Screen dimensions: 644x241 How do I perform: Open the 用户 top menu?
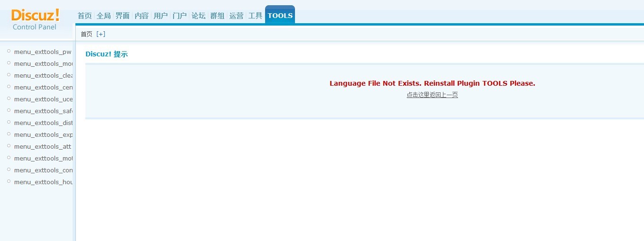(x=161, y=16)
